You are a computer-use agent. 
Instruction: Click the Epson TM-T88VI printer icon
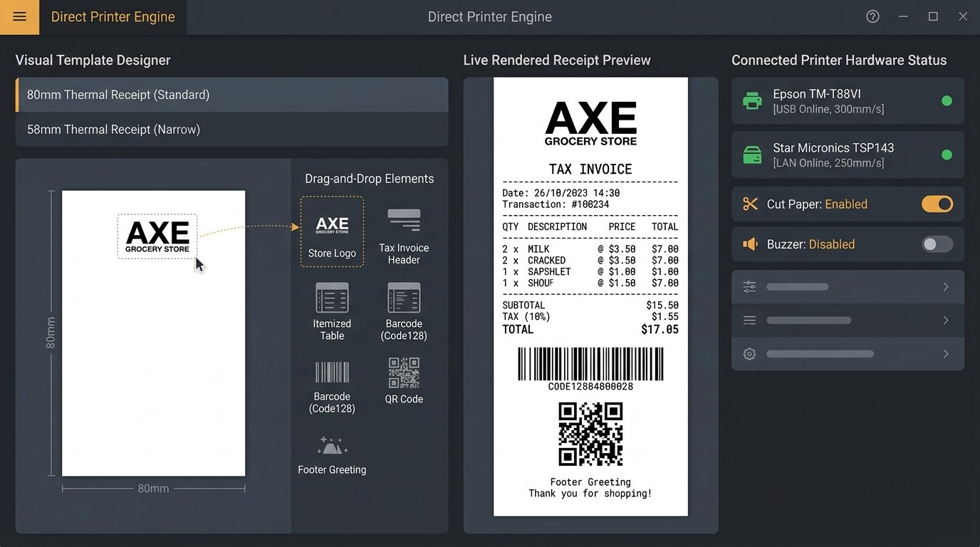tap(752, 101)
